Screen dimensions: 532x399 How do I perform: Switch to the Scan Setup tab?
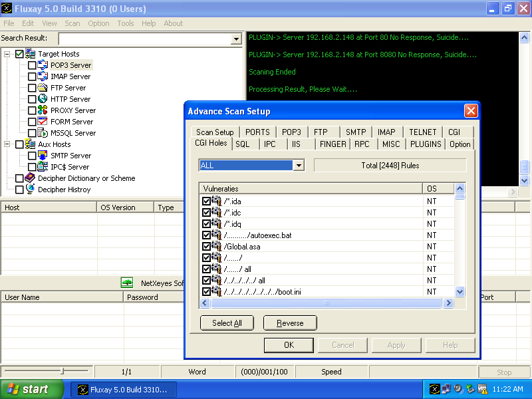pos(215,132)
